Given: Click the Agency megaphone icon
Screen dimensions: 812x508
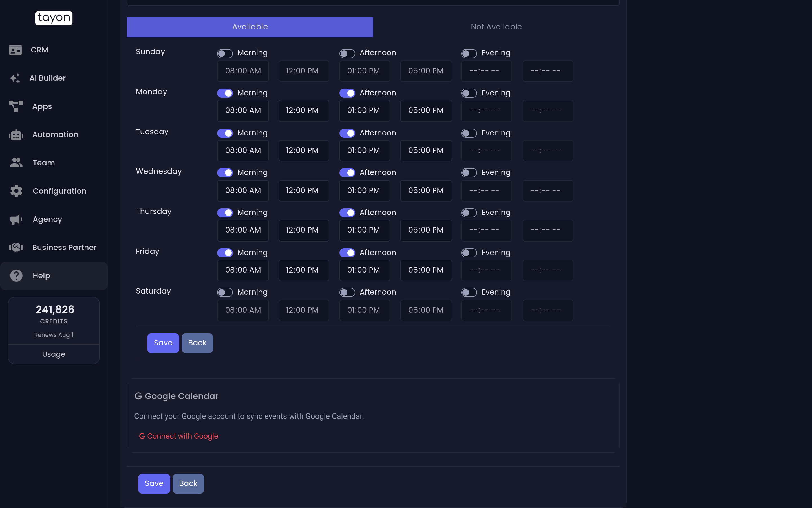Looking at the screenshot, I should coord(16,219).
